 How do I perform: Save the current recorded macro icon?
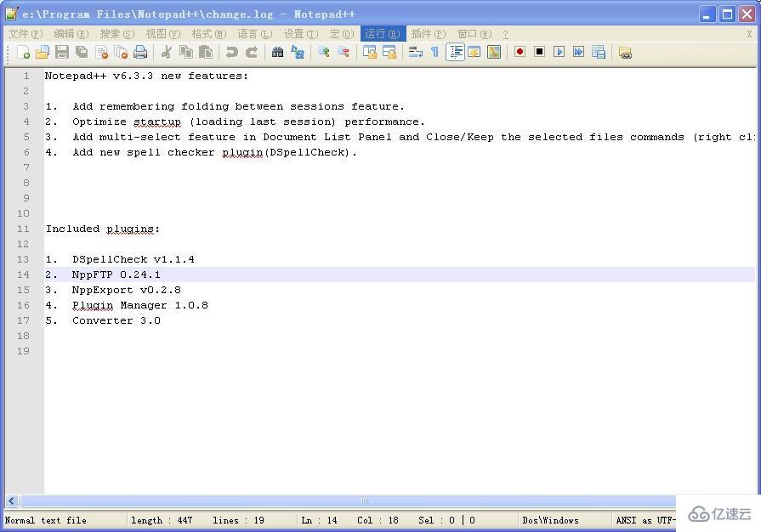pyautogui.click(x=599, y=53)
